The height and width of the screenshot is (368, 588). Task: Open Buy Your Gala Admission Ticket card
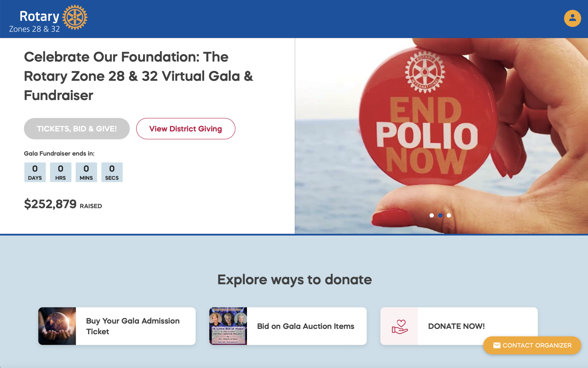pos(117,326)
